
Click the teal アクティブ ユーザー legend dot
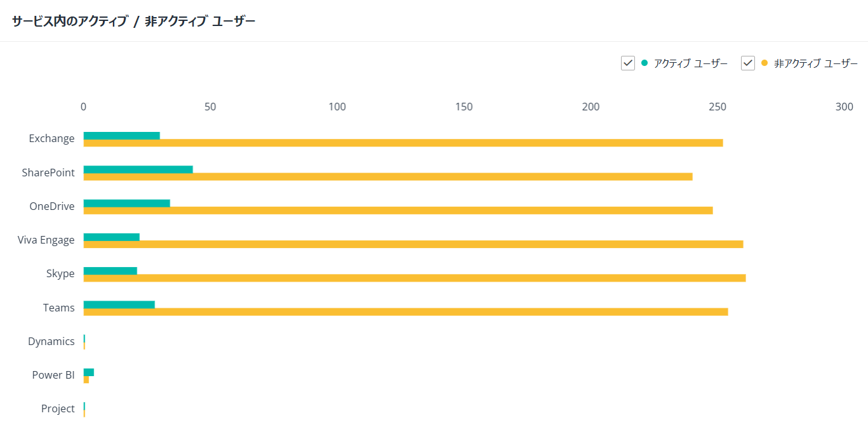644,63
